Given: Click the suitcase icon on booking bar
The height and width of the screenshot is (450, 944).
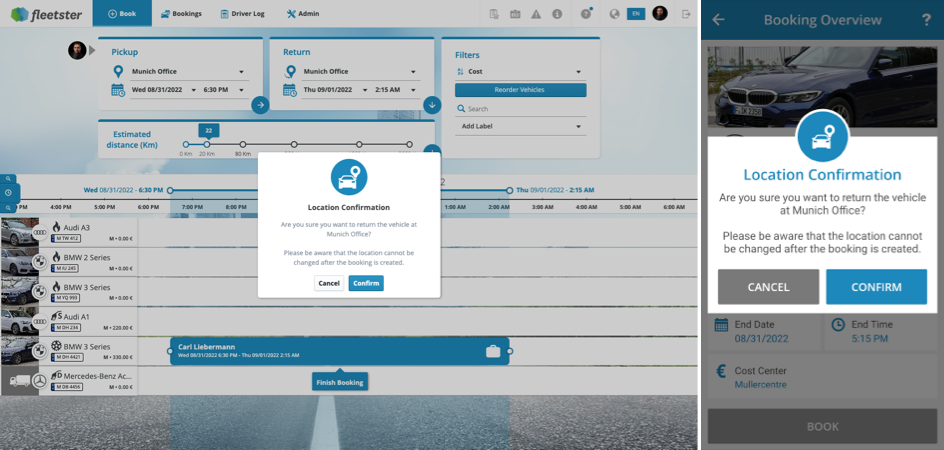Looking at the screenshot, I should 493,351.
